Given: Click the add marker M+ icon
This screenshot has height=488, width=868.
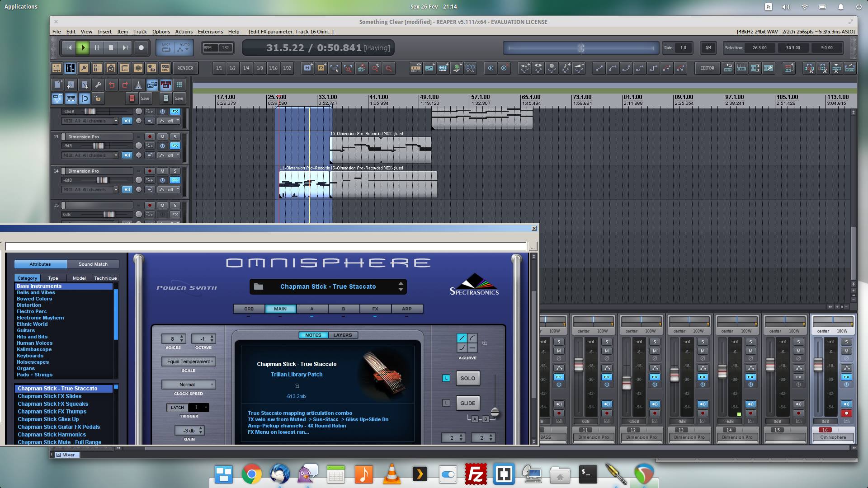Looking at the screenshot, I should (307, 68).
